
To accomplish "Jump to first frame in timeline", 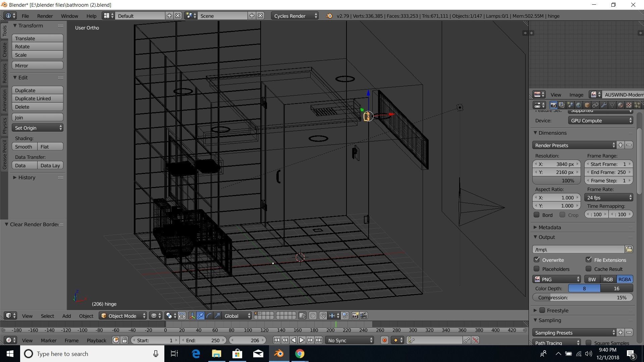I will pyautogui.click(x=276, y=340).
